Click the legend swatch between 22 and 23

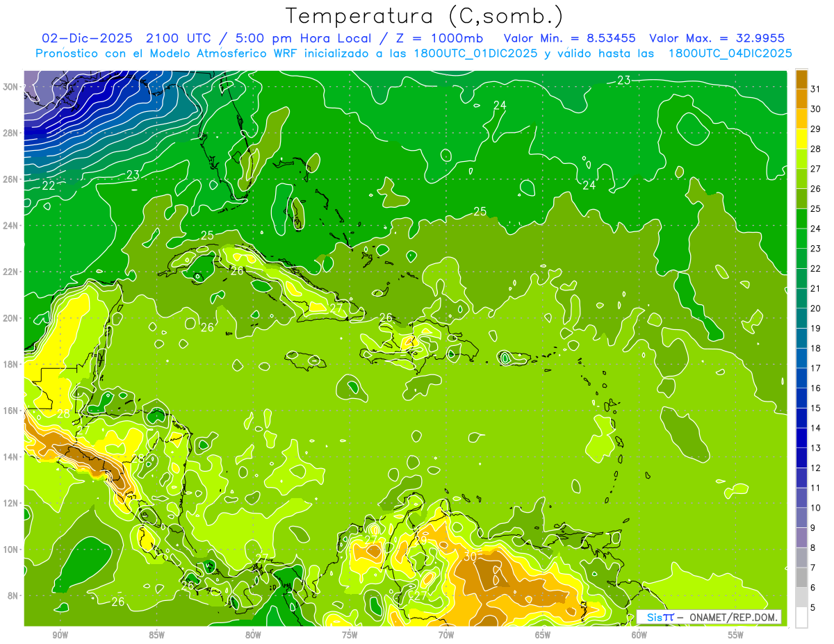click(x=801, y=258)
